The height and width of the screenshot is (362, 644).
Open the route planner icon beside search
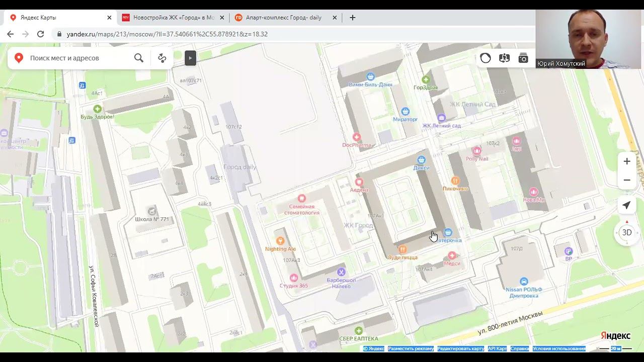click(162, 58)
